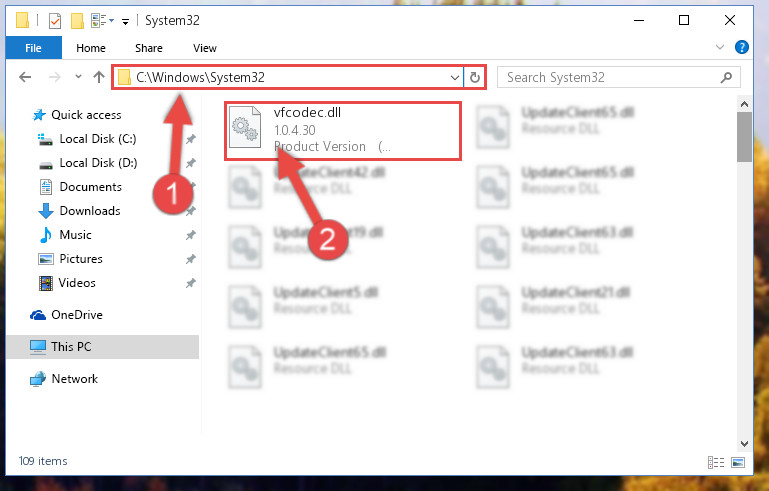Click the search magnifier icon
The width and height of the screenshot is (769, 491).
[x=726, y=78]
